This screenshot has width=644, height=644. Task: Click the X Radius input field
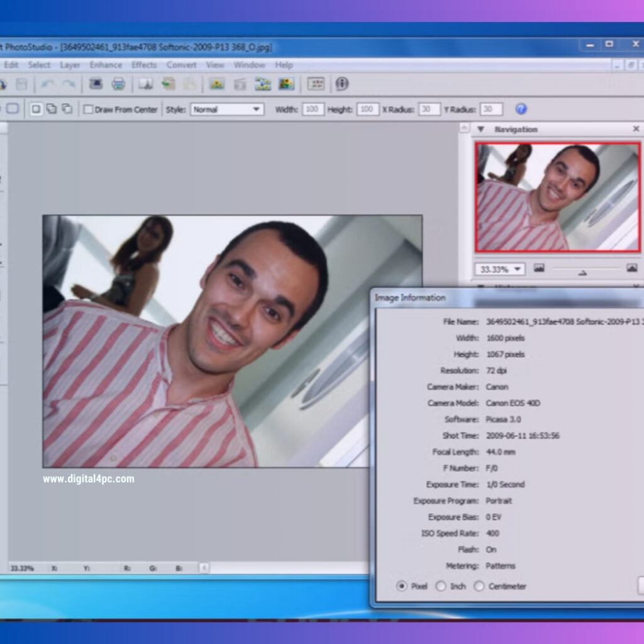(x=429, y=109)
